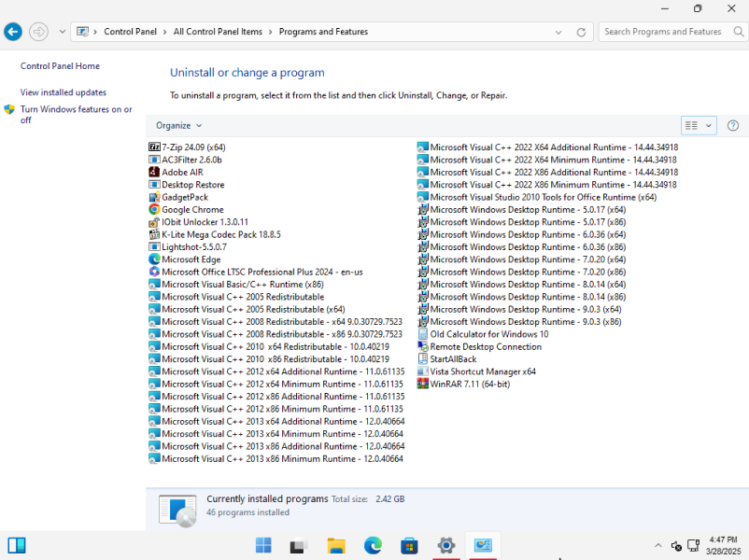Show hidden tray icons chevron
The image size is (749, 560).
point(657,545)
